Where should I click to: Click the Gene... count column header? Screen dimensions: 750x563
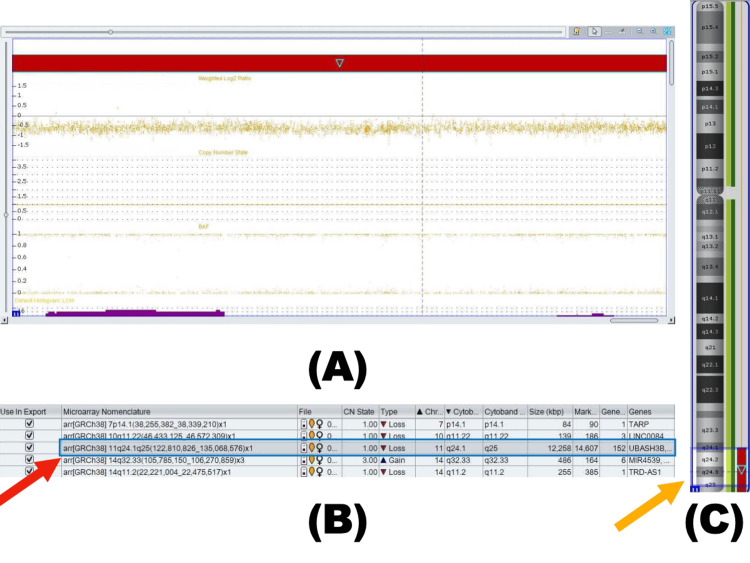613,411
